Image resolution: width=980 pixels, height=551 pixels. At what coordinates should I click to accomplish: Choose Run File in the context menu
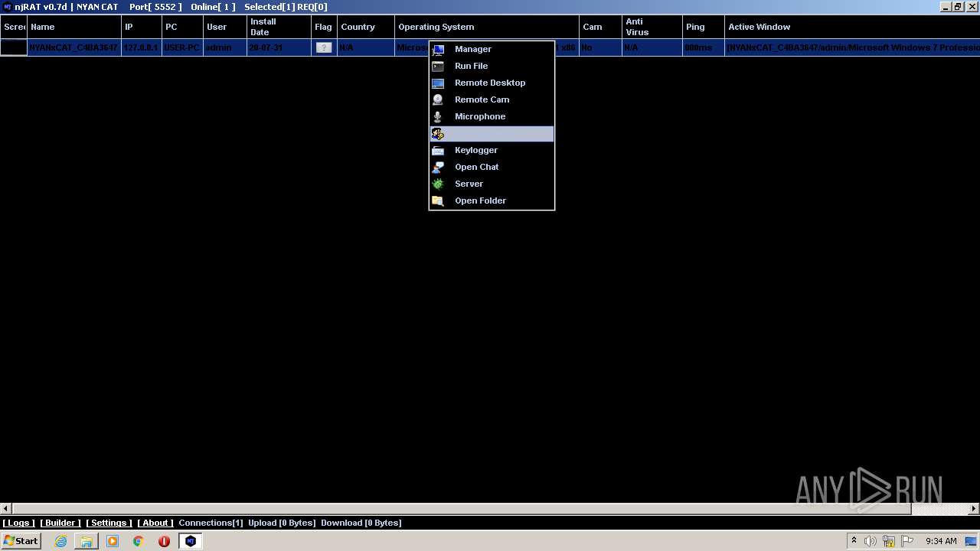[x=492, y=66]
